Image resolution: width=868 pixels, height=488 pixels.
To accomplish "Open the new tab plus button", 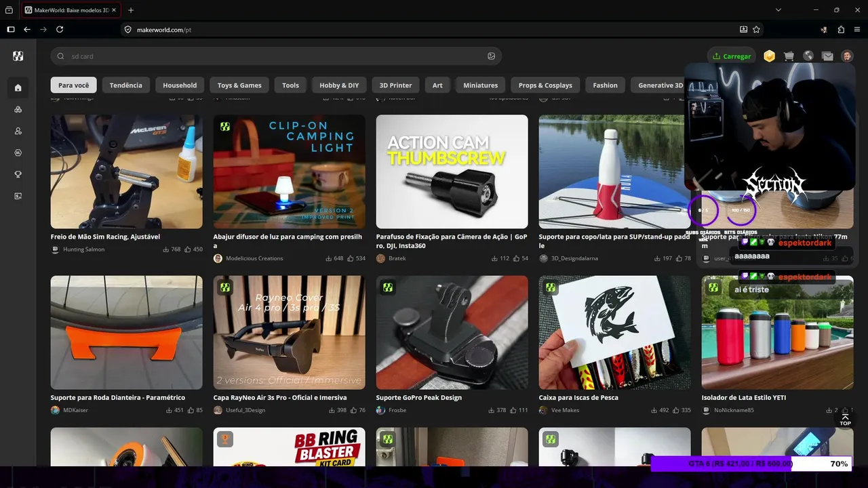I will [x=131, y=10].
